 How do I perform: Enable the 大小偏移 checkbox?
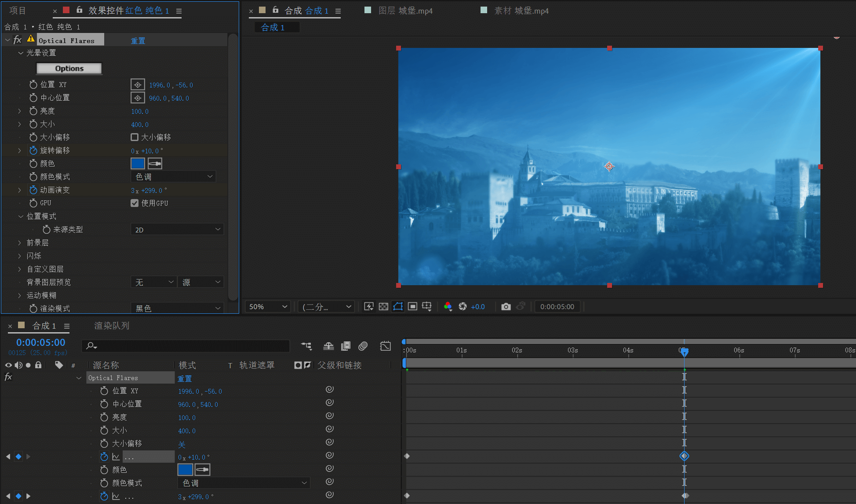point(135,137)
